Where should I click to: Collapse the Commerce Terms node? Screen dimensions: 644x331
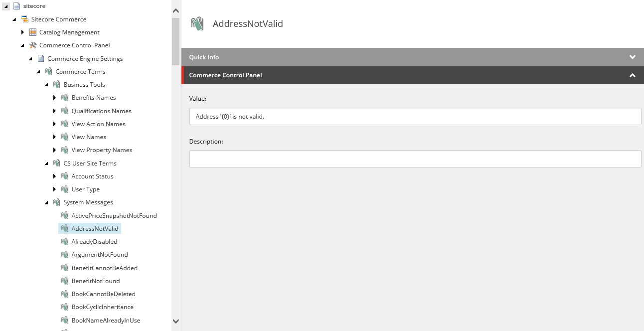pos(38,71)
